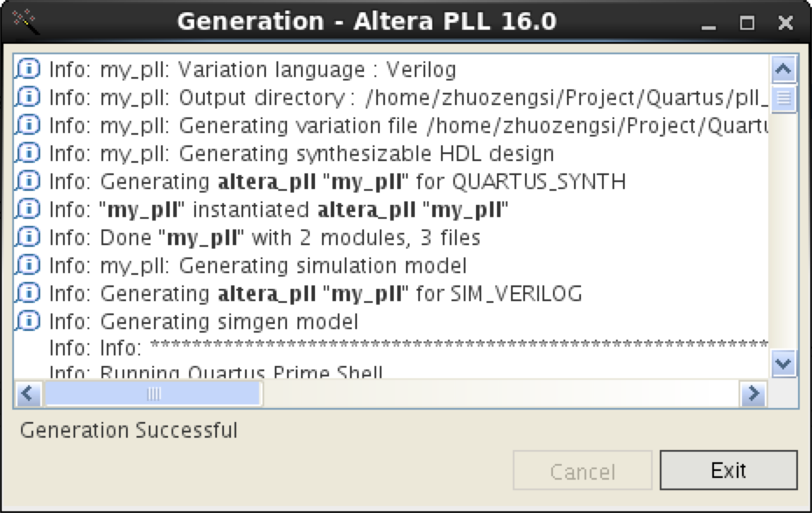812x513 pixels.
Task: Click the vertical scrollbar up arrow
Action: pos(783,69)
